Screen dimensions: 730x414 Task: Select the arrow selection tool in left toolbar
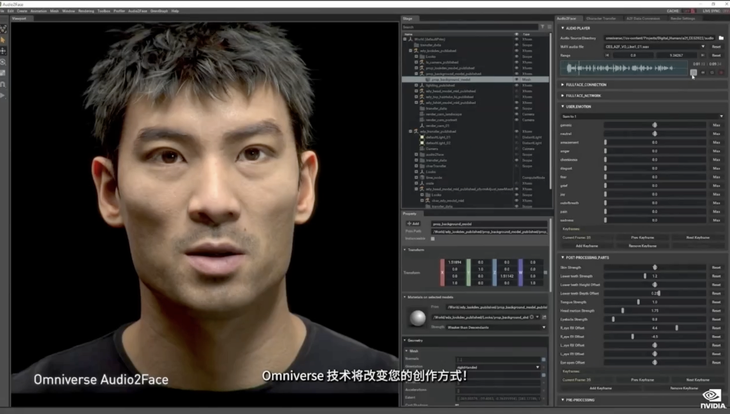(3, 40)
